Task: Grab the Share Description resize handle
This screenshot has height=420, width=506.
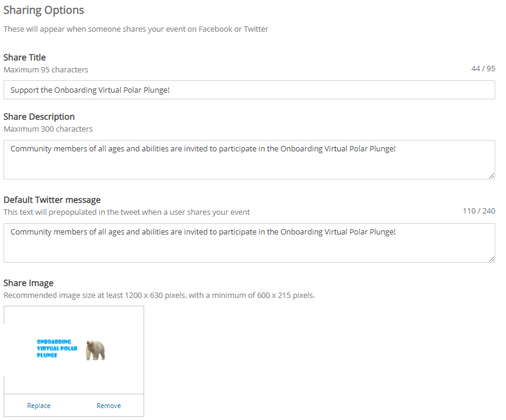Action: pos(491,175)
